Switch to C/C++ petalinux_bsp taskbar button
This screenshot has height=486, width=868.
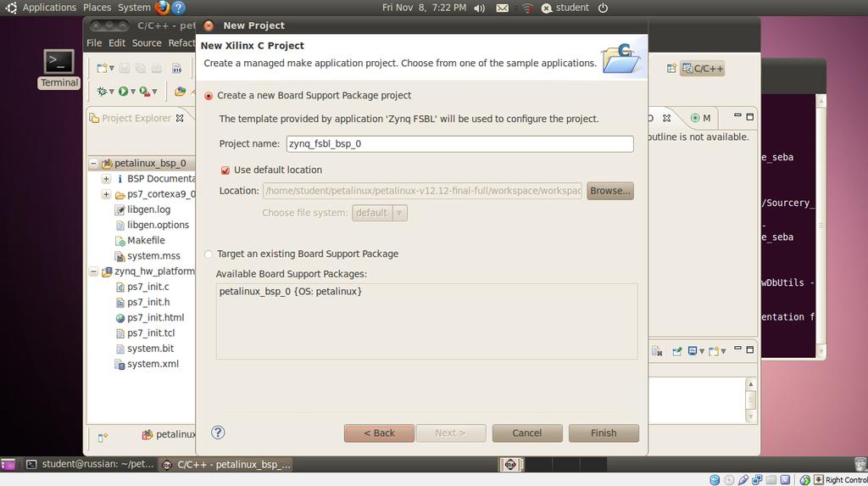point(227,465)
